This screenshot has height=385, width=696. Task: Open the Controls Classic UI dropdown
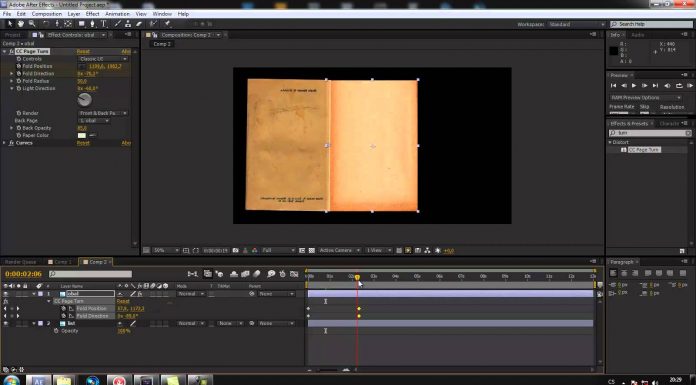(103, 59)
